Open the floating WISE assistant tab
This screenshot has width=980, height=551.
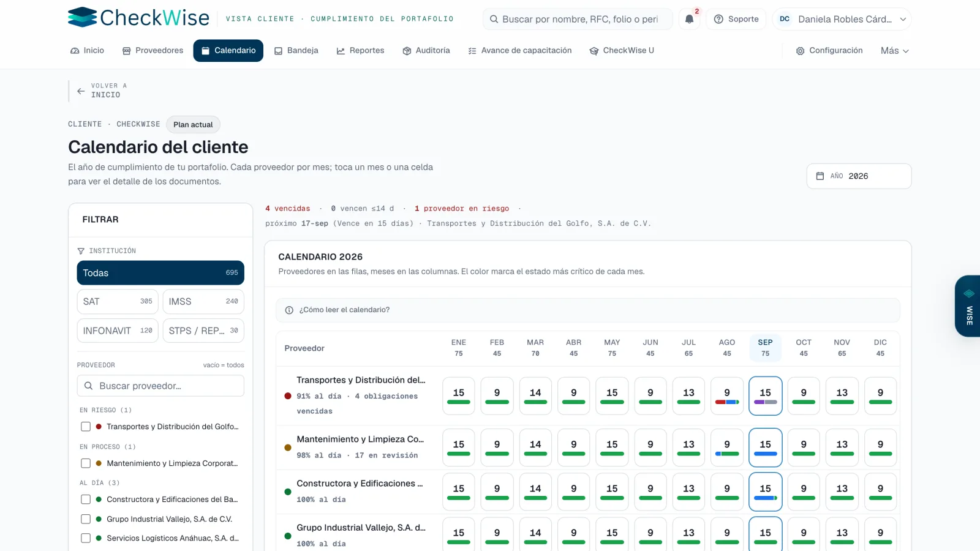pos(968,306)
